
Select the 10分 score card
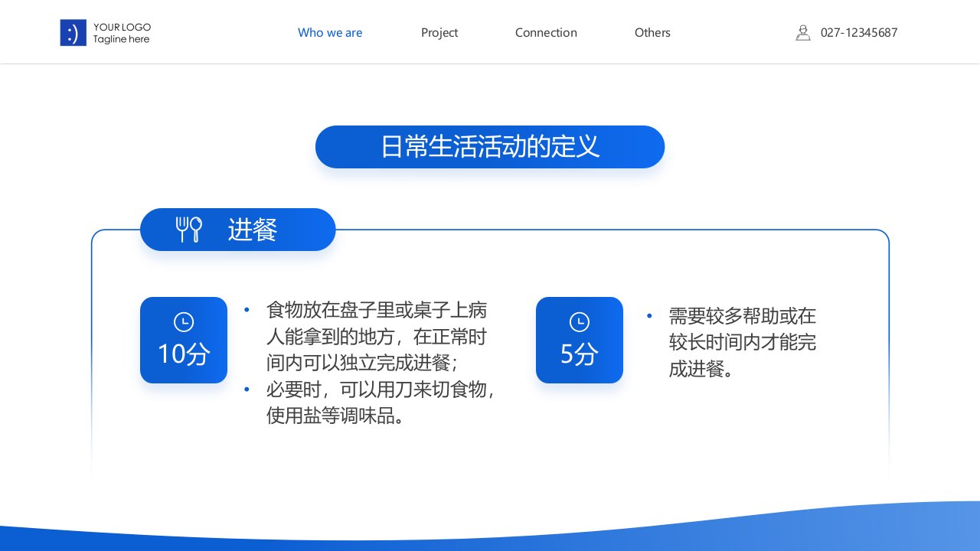click(184, 340)
